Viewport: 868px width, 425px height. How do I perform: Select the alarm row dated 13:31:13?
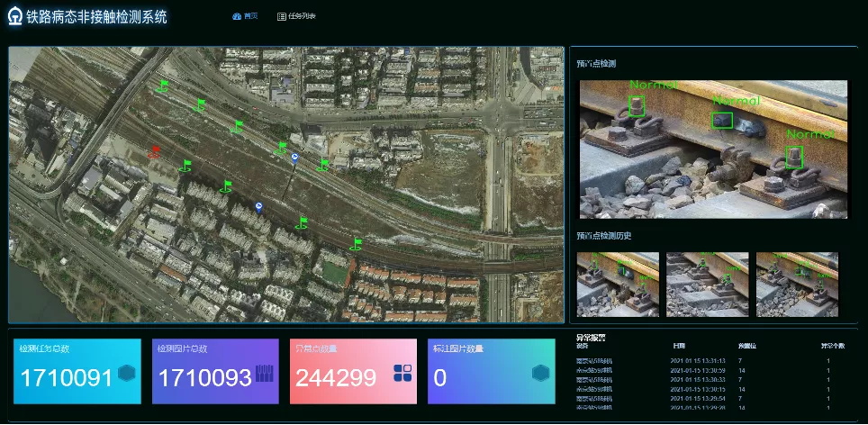pos(702,360)
